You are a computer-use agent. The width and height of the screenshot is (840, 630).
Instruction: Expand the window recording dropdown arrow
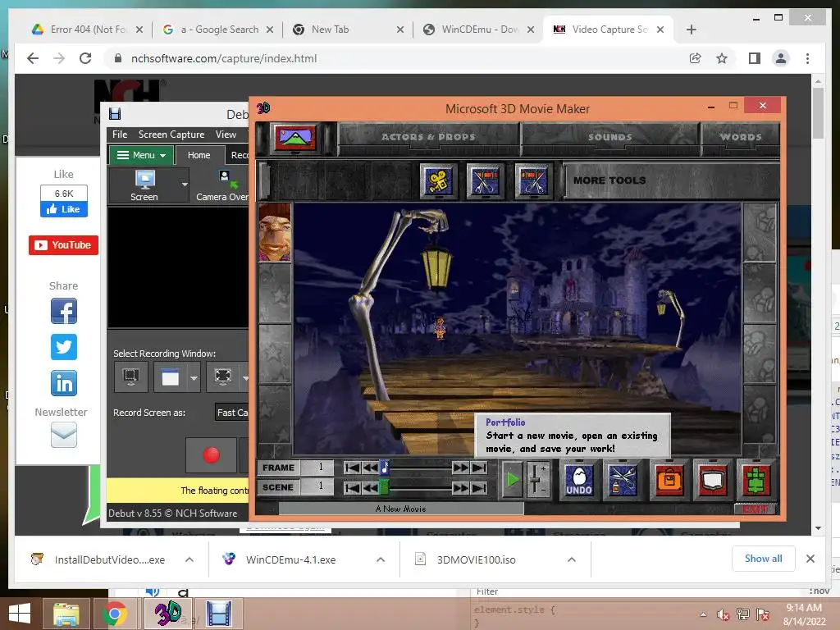(x=194, y=377)
